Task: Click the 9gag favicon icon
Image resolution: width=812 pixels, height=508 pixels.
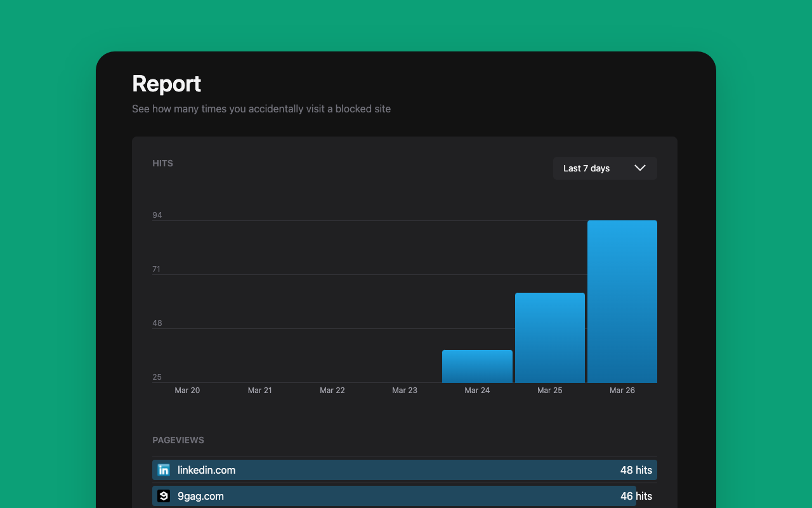Action: pos(164,496)
